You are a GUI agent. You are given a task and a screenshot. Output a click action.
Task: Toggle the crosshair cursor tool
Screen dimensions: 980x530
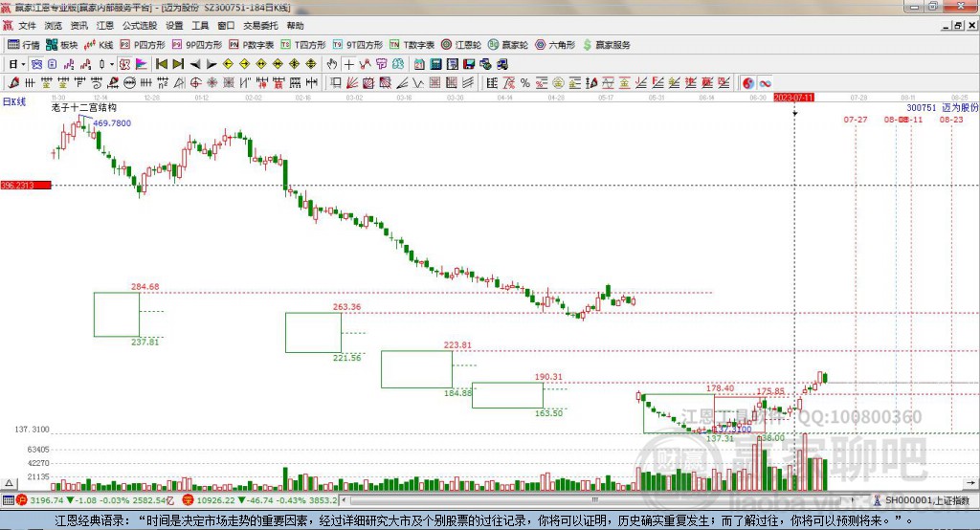348,64
